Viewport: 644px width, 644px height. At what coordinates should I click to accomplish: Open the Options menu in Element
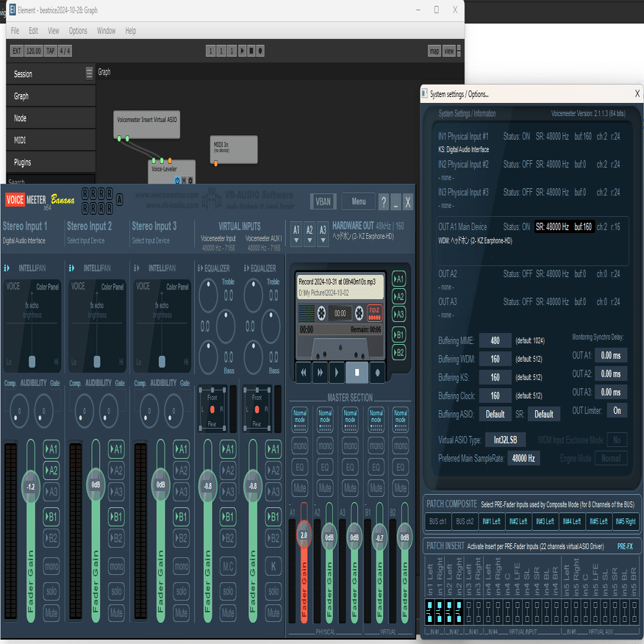pos(78,31)
